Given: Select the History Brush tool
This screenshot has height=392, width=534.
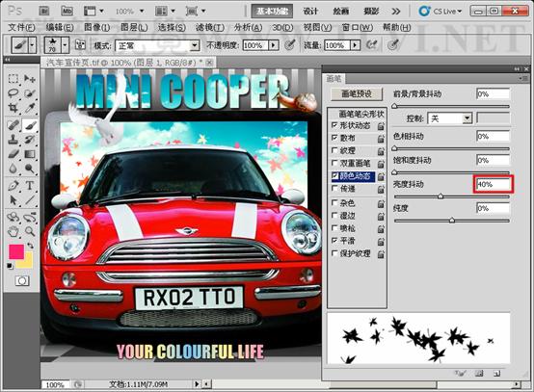Looking at the screenshot, I should pyautogui.click(x=30, y=139).
